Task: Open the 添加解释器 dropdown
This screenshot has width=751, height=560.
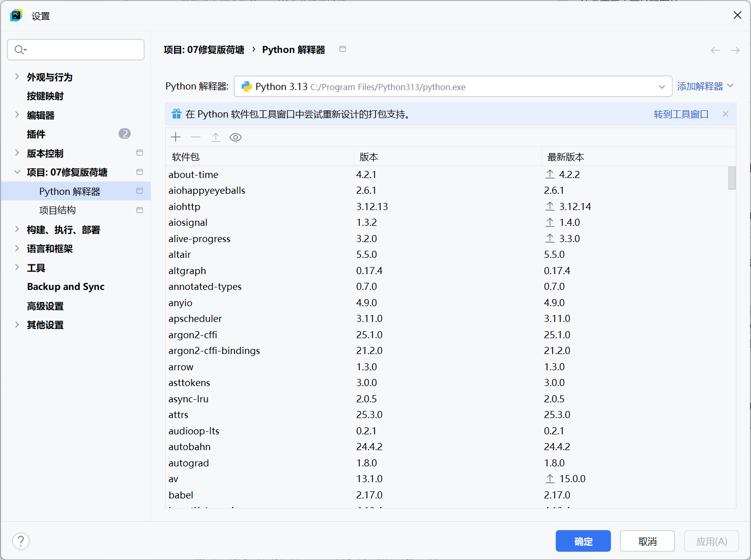Action: point(705,86)
